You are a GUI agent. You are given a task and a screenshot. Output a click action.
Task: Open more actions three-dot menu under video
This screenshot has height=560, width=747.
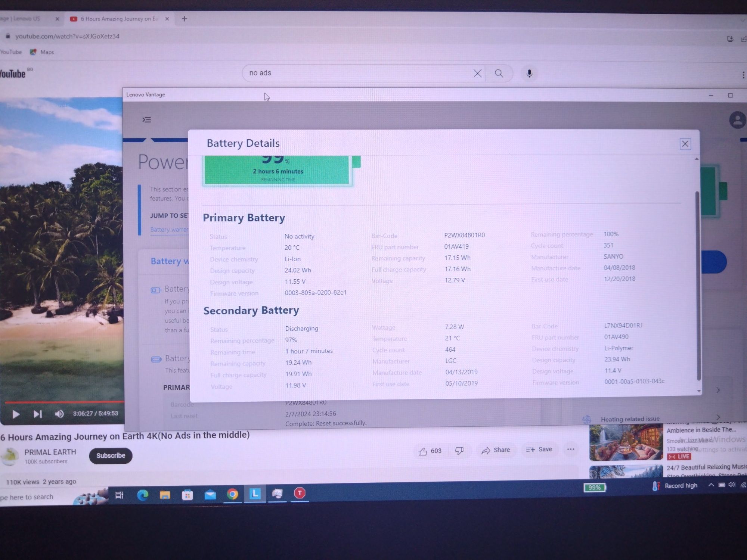point(570,449)
